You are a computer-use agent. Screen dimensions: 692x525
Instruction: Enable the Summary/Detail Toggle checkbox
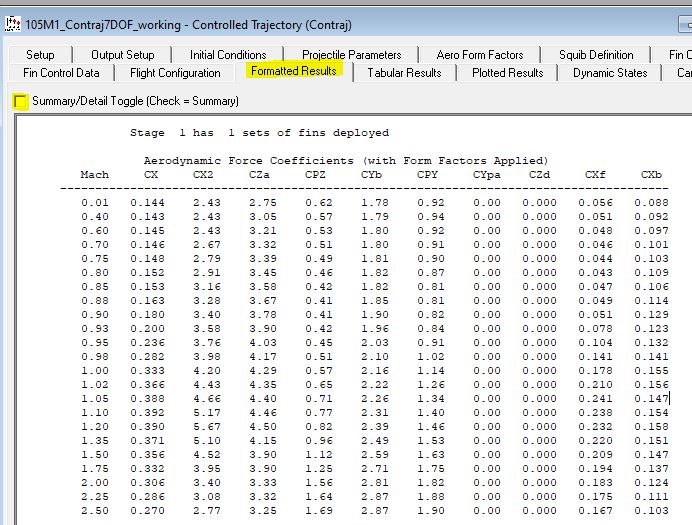tap(20, 101)
